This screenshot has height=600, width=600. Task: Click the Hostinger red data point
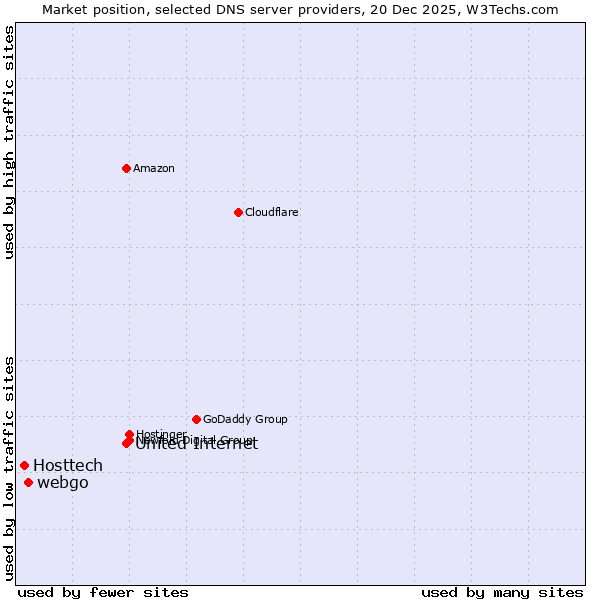129,434
